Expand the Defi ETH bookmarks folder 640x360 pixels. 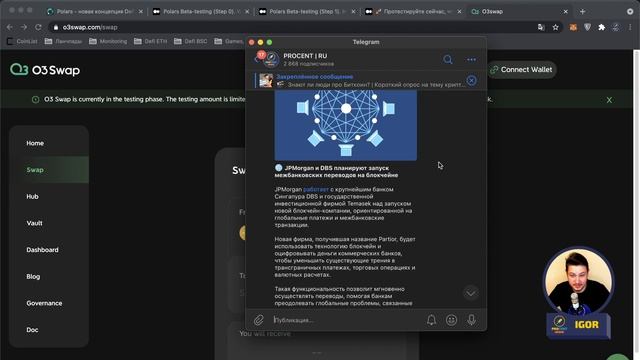[x=151, y=41]
